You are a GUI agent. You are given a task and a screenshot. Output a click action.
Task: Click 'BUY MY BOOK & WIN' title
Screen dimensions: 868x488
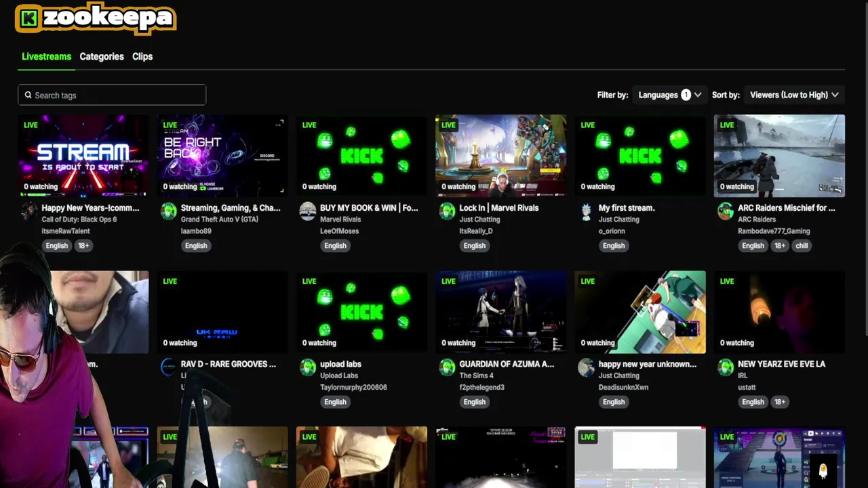(x=369, y=208)
